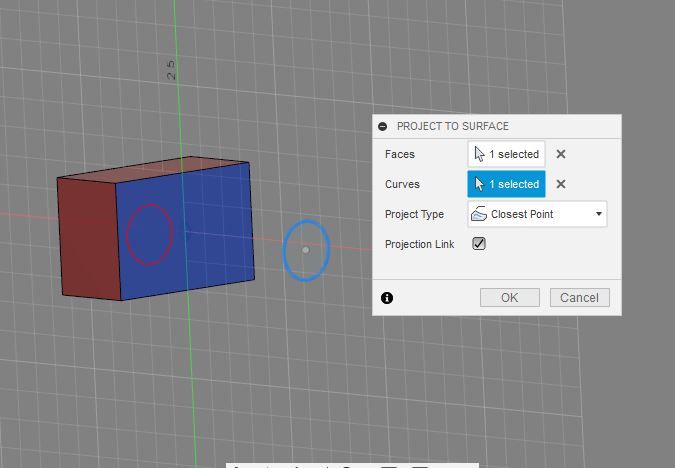This screenshot has width=675, height=468.
Task: Clear the Curves selection
Action: pos(560,184)
